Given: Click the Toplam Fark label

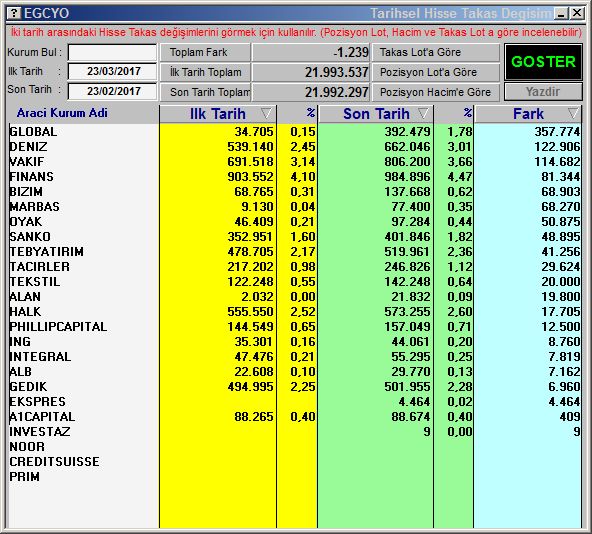Looking at the screenshot, I should coord(205,52).
